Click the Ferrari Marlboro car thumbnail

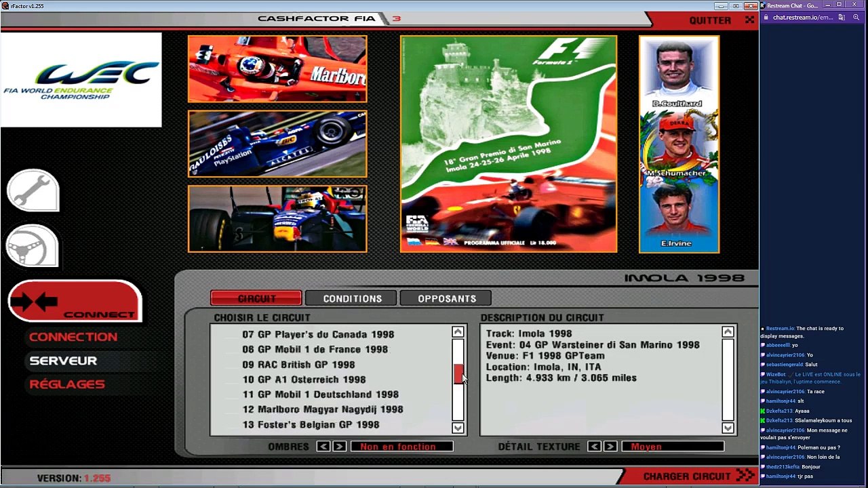click(x=277, y=69)
